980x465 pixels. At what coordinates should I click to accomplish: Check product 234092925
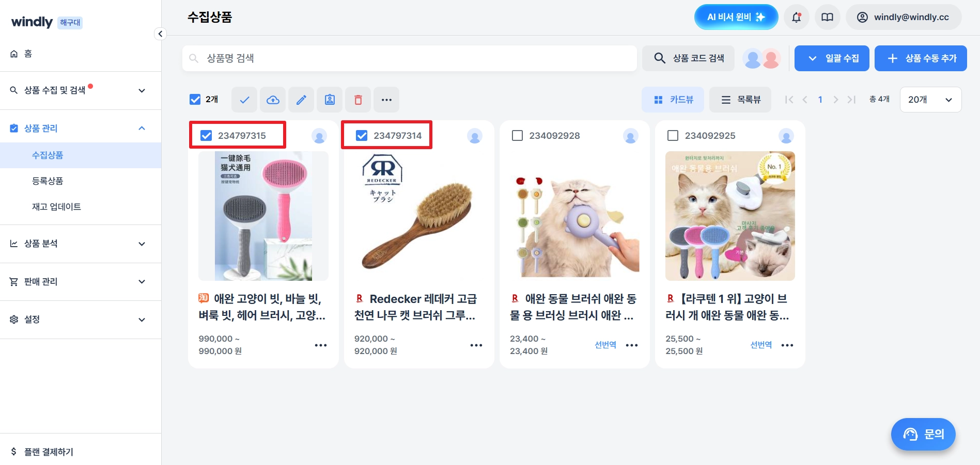(x=673, y=136)
